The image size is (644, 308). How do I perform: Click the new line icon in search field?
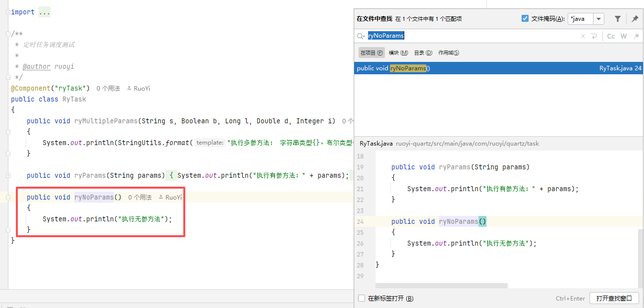coord(594,36)
